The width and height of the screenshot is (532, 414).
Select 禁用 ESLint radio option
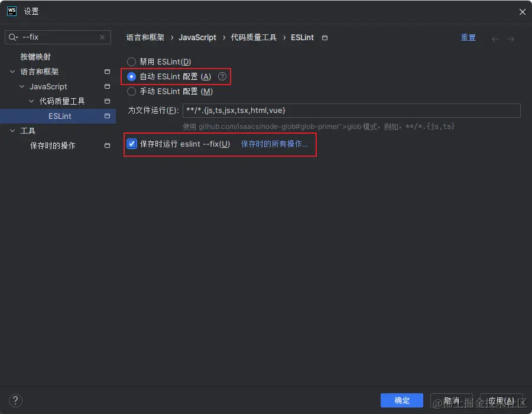coord(131,62)
